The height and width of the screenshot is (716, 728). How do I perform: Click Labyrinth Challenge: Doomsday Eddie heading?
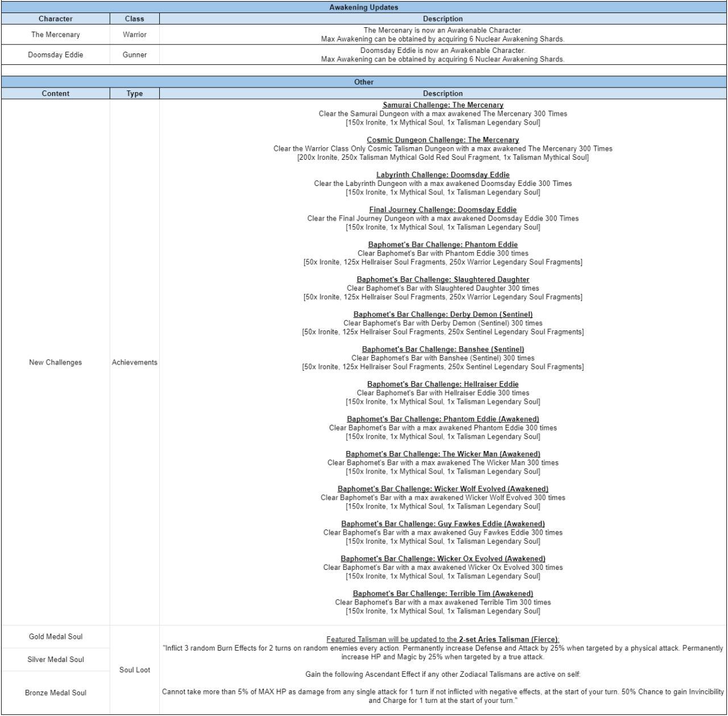442,175
